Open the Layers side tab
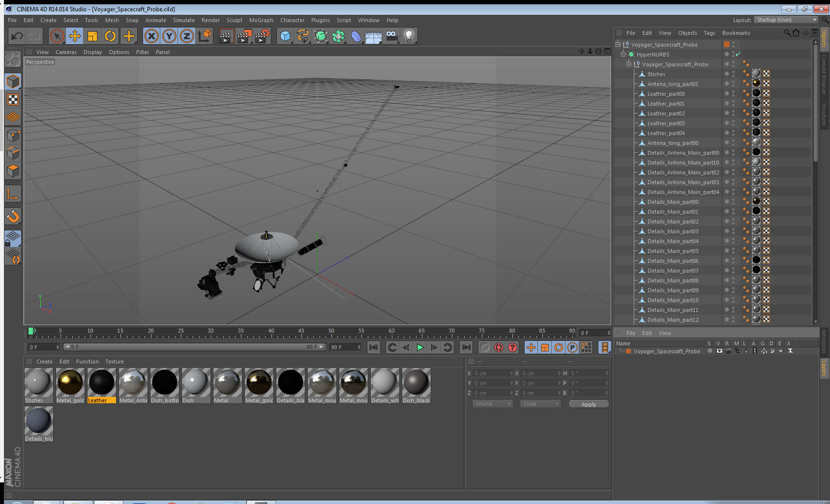Screen dimensions: 830x504 (824, 367)
